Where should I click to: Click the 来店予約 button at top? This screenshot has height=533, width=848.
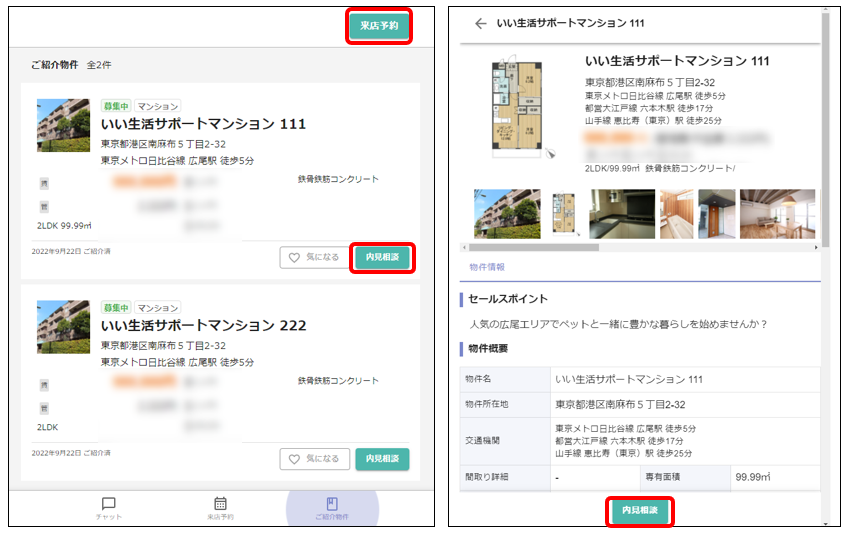(x=379, y=25)
